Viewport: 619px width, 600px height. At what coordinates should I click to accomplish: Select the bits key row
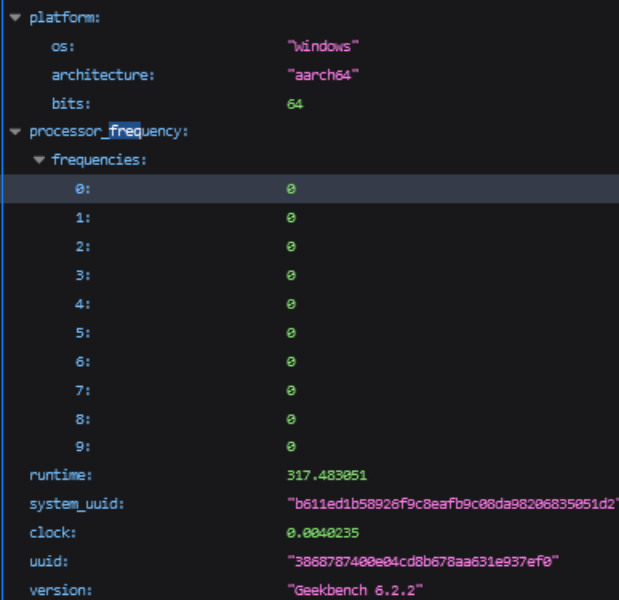70,103
